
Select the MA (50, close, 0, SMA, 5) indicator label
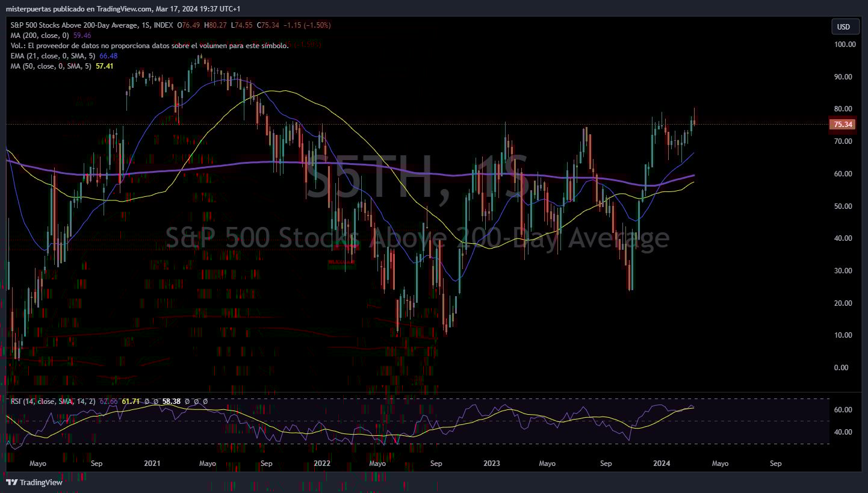[x=51, y=66]
